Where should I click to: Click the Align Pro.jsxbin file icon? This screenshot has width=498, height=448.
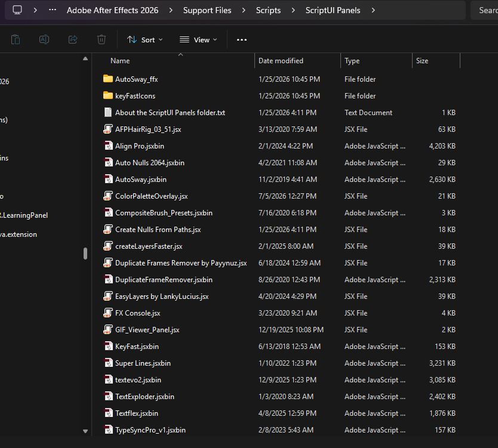(108, 146)
